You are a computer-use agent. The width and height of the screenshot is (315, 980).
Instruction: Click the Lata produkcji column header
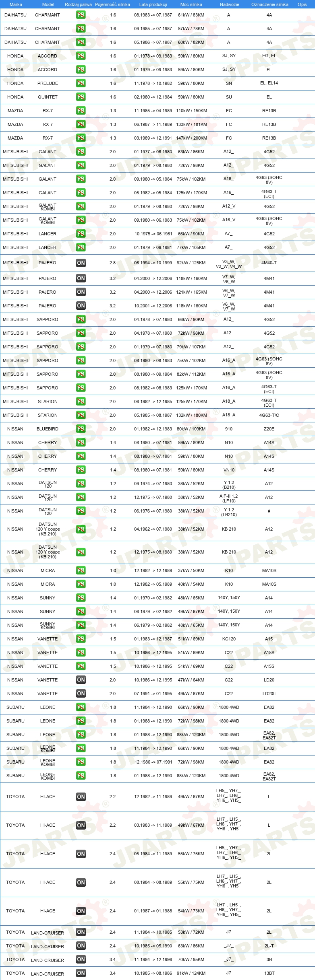click(153, 4)
